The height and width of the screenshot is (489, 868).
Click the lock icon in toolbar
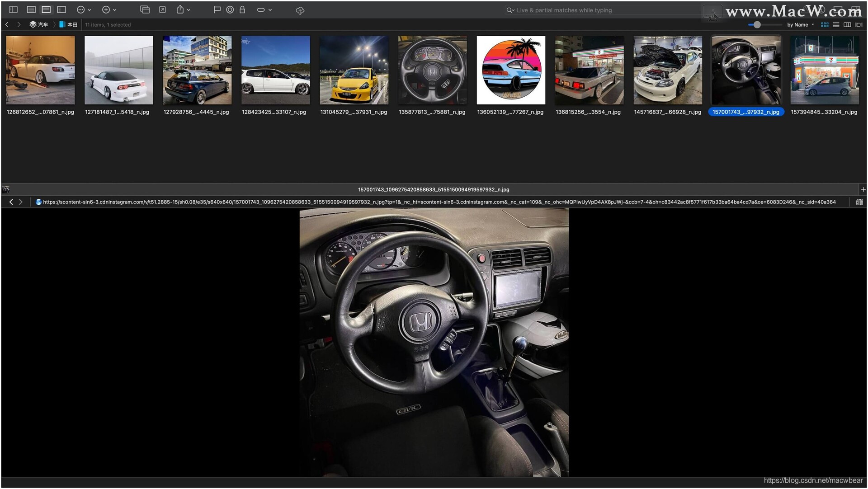point(242,9)
